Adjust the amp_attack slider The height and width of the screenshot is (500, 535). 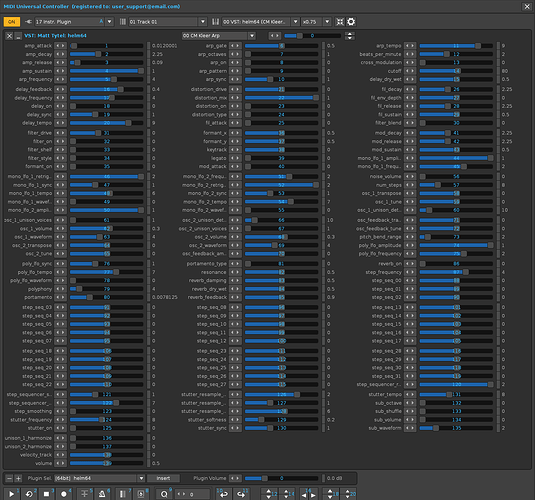(x=106, y=46)
